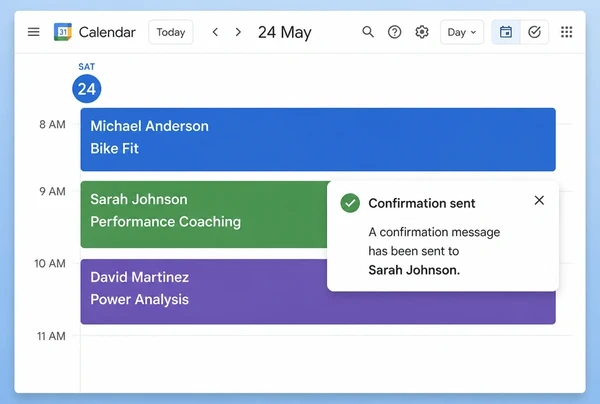Viewport: 600px width, 404px height.
Task: Open the main menu hamburger icon
Action: coord(34,32)
